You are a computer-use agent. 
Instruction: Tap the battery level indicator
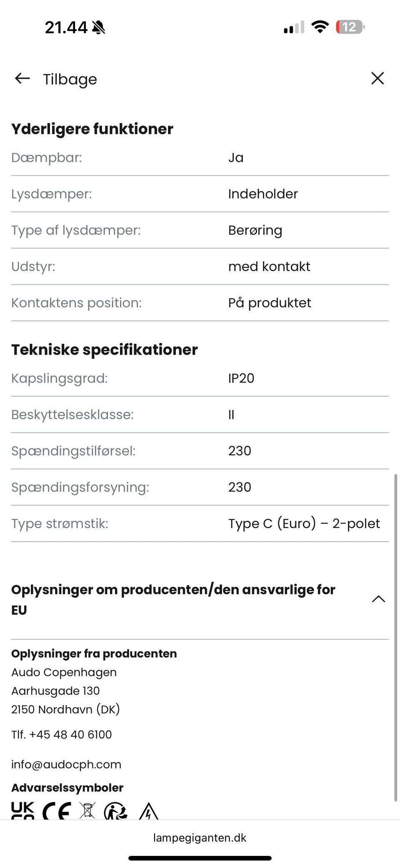pyautogui.click(x=350, y=28)
